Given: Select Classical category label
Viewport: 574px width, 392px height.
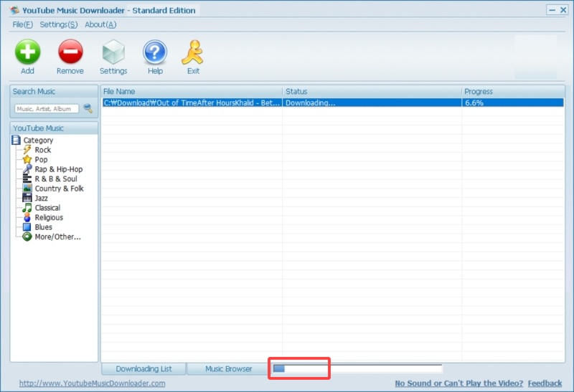Looking at the screenshot, I should tap(47, 208).
